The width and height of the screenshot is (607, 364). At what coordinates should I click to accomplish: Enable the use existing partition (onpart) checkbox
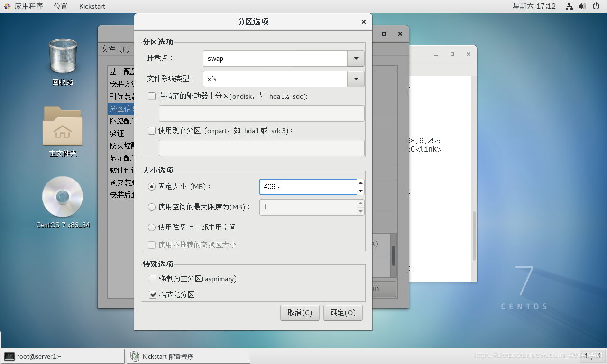(x=152, y=130)
